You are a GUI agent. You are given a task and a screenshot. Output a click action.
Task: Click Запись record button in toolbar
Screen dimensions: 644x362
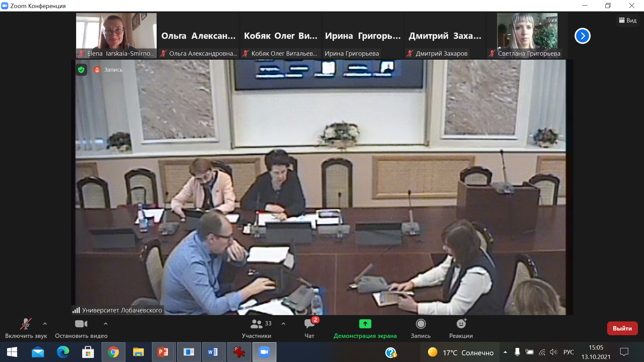pyautogui.click(x=421, y=328)
